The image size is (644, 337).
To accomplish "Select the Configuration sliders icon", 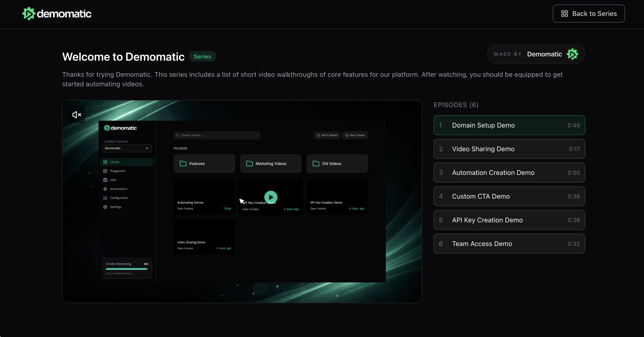I will [x=105, y=198].
